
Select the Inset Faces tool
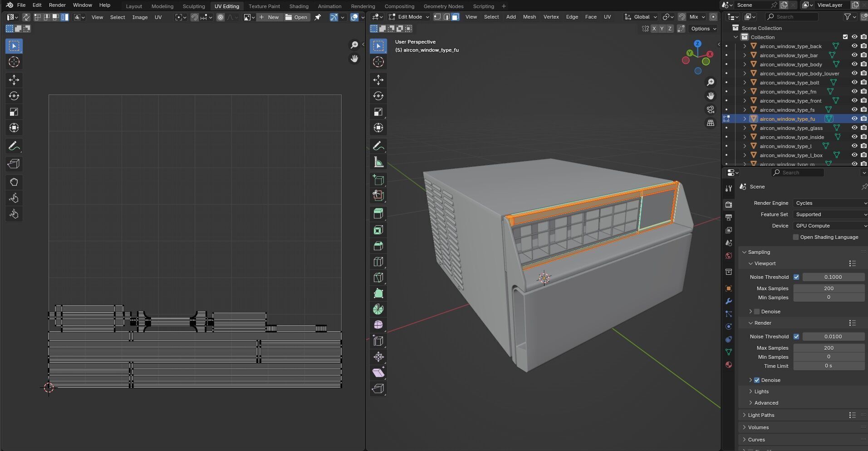[378, 230]
